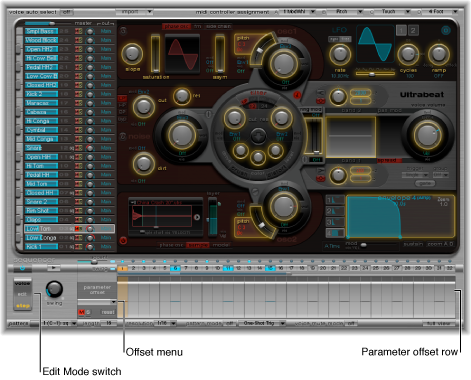
Task: Click the envelope 4 curve display
Action: coord(400,217)
